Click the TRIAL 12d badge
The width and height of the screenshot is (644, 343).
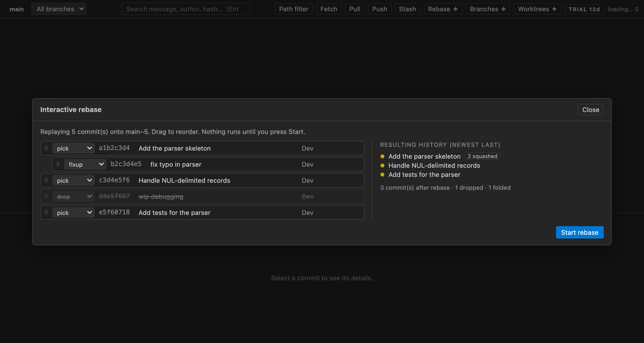pyautogui.click(x=584, y=9)
